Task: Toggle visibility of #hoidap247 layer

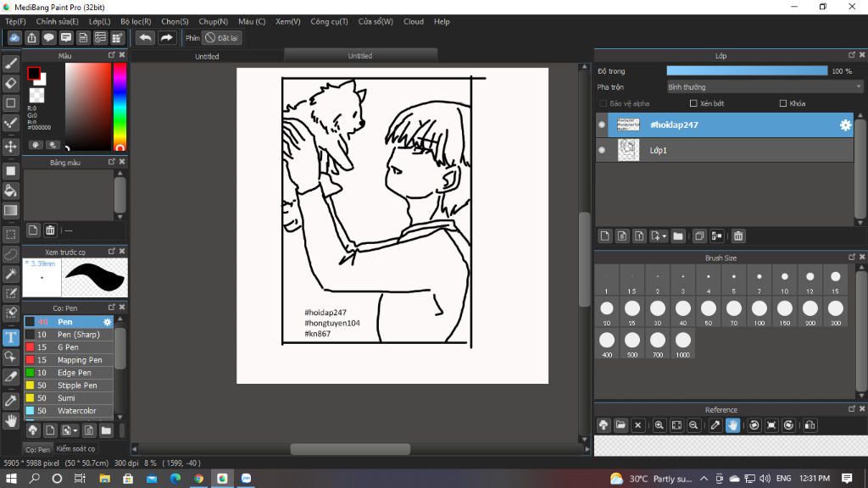Action: point(602,125)
